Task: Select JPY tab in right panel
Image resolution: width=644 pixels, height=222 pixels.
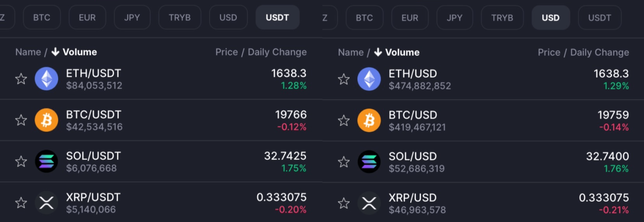Action: coord(454,18)
